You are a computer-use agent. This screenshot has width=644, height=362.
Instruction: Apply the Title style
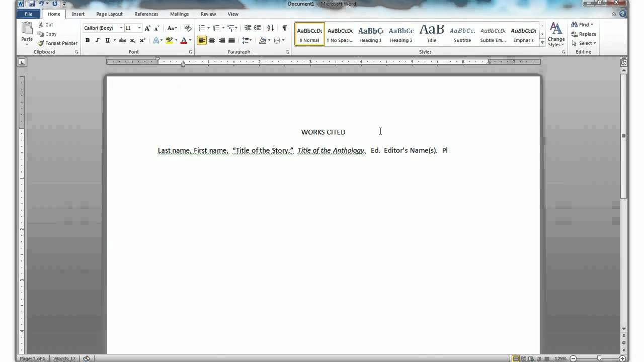point(432,34)
